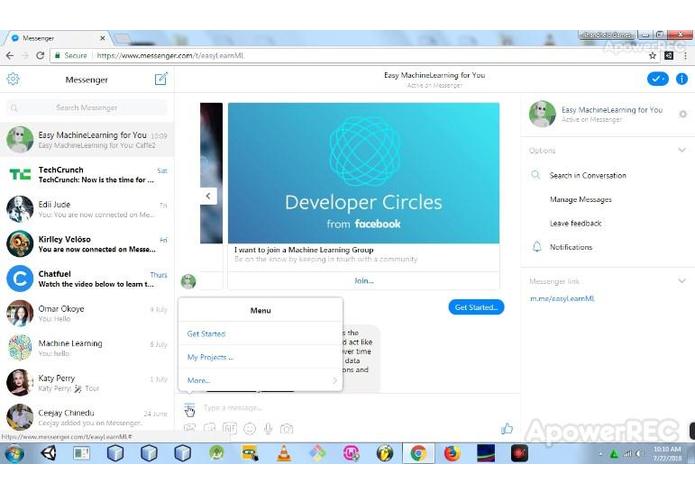
Task: Launch Unity from the taskbar
Action: [x=48, y=453]
